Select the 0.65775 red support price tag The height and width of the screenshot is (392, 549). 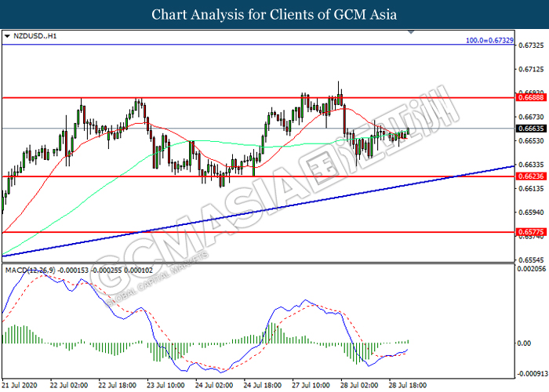[531, 232]
